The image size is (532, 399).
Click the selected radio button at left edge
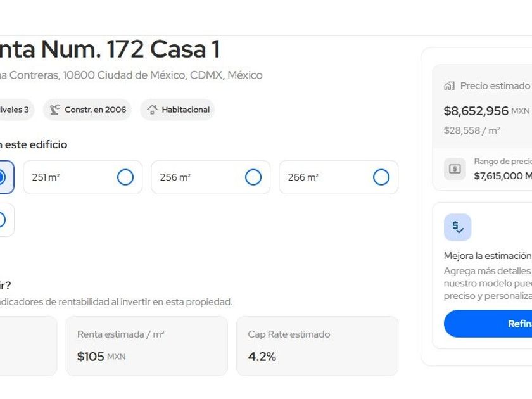(2, 177)
